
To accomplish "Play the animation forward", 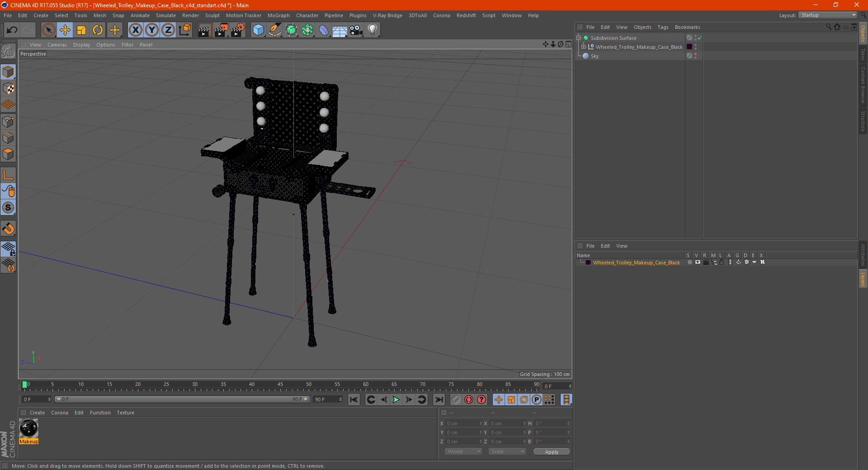I will pyautogui.click(x=396, y=399).
